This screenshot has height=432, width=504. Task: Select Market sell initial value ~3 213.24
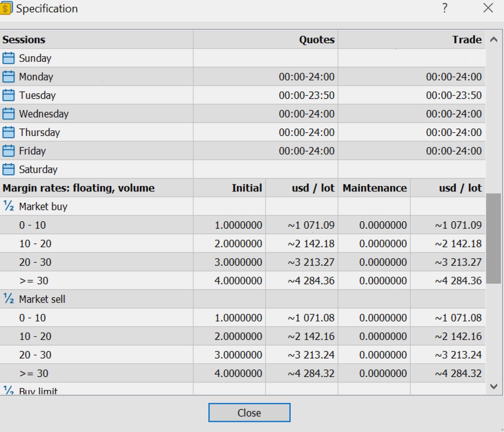pos(311,355)
